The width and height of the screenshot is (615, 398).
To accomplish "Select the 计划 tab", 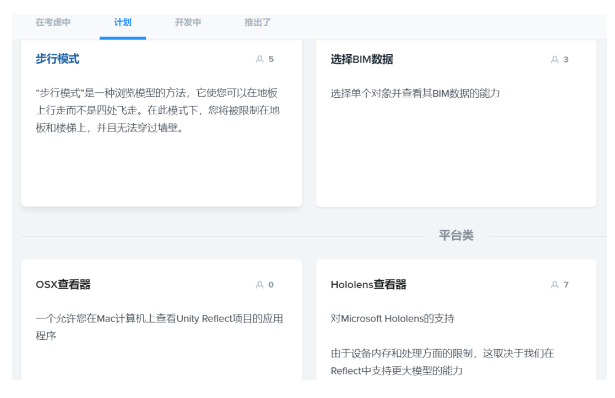I will (x=123, y=22).
